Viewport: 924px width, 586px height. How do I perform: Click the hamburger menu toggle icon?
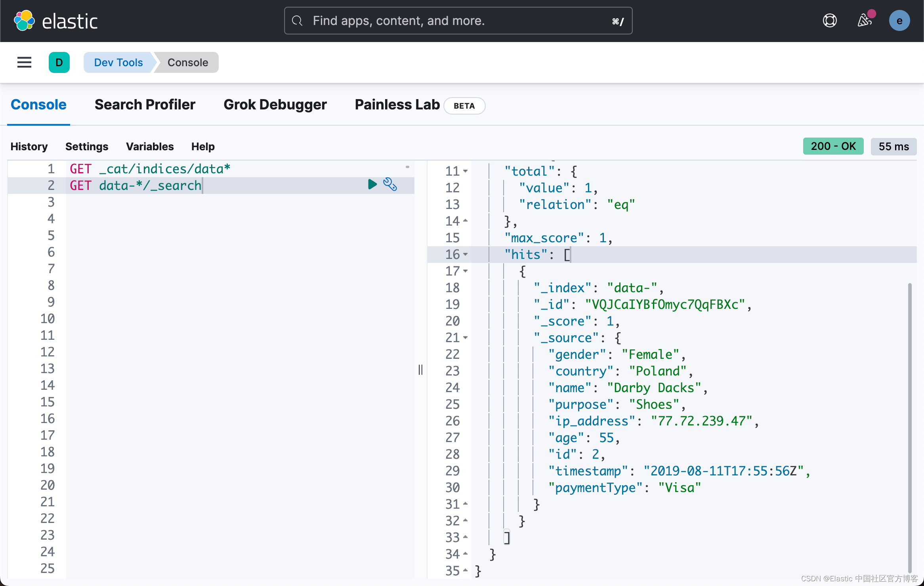pyautogui.click(x=24, y=62)
